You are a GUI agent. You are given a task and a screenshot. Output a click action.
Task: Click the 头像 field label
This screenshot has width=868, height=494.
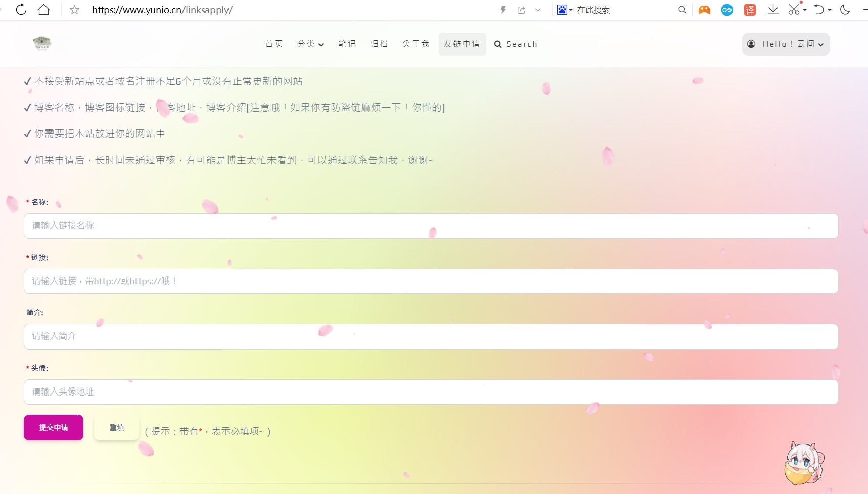(x=39, y=368)
